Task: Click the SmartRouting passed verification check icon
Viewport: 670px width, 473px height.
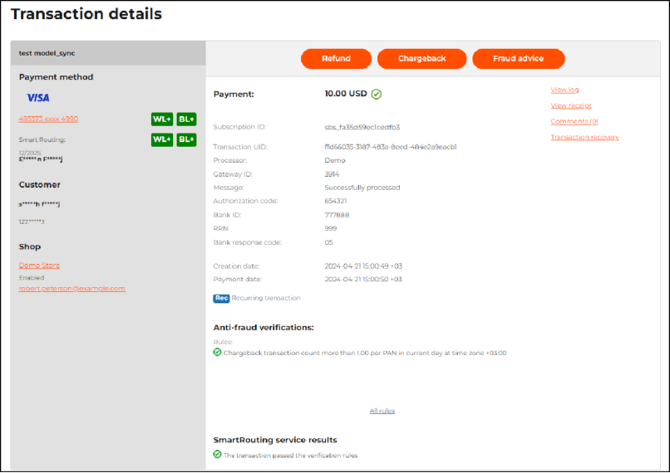Action: click(218, 454)
